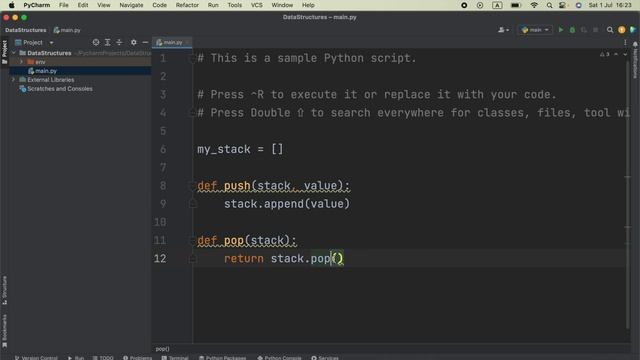Open the Help menu
The height and width of the screenshot is (360, 640).
[x=308, y=5]
